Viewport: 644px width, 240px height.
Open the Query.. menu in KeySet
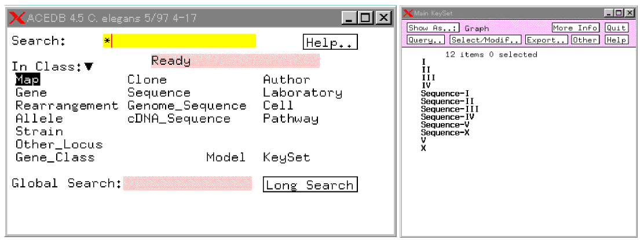(x=426, y=40)
